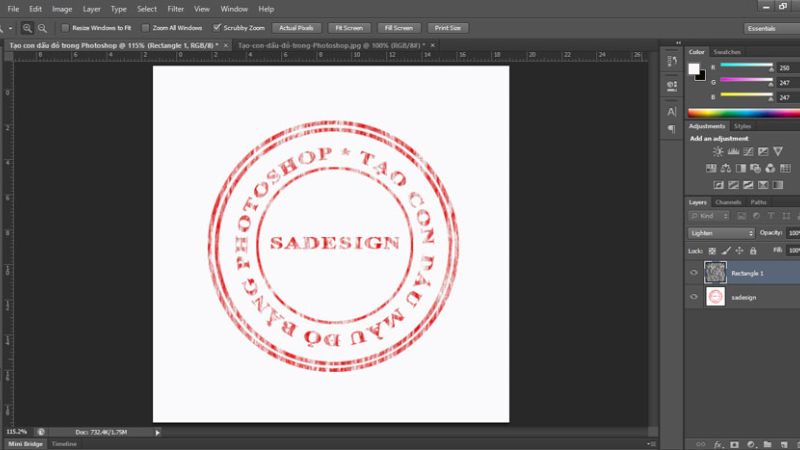This screenshot has width=800, height=450.
Task: Expand the collapsed panel dock arrows
Action: coord(678,43)
